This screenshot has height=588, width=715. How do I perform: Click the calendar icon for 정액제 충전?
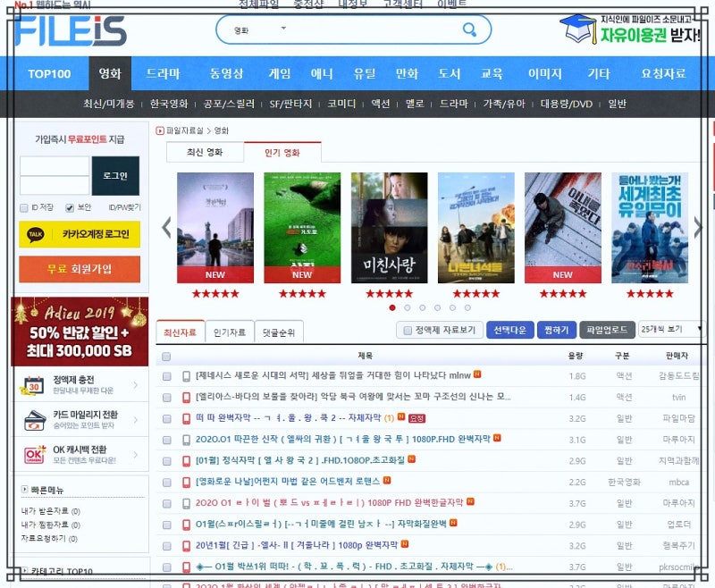click(34, 385)
